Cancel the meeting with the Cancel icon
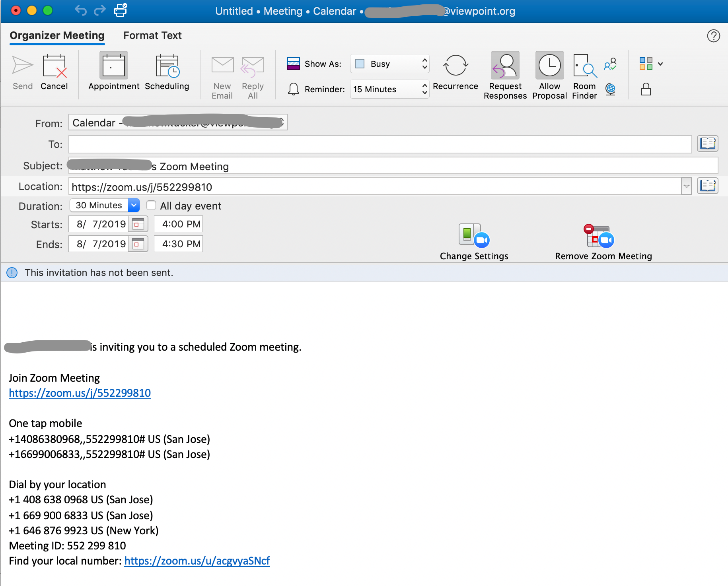The image size is (728, 586). coord(55,66)
